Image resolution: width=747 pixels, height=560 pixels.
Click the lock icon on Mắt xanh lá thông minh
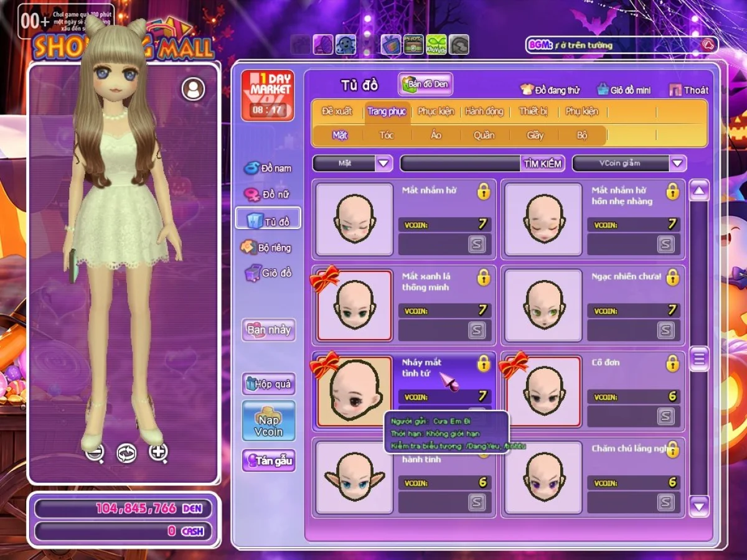point(484,278)
